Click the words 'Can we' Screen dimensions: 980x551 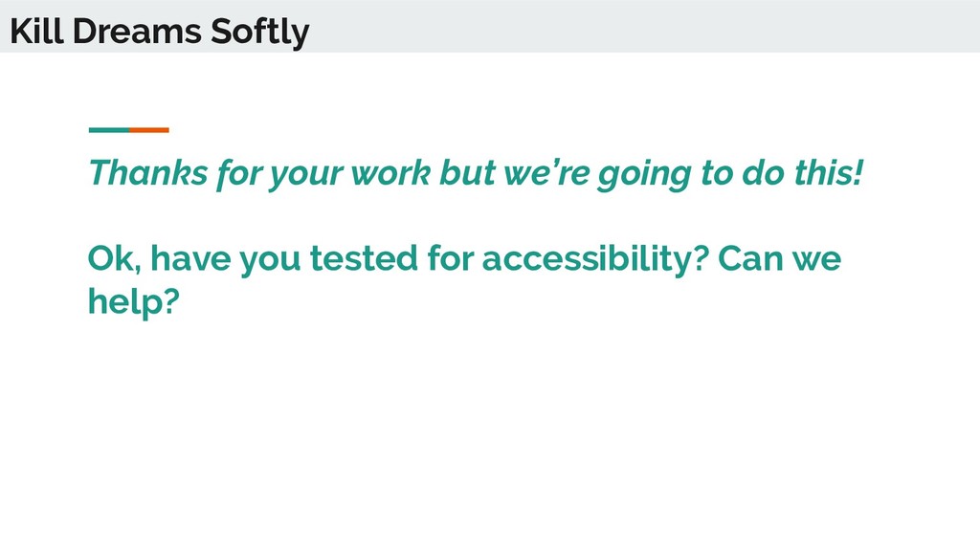click(779, 258)
